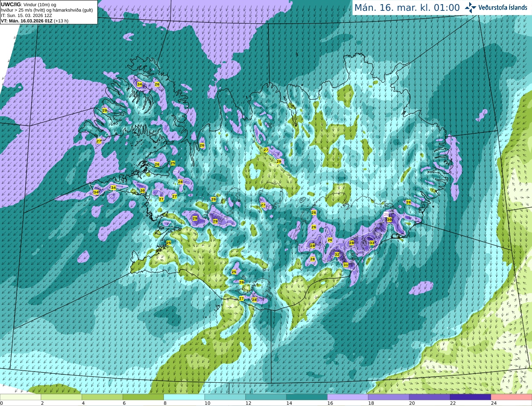Click the line "hviður > 25 m/s (hvítt) og hámarkshviða (gult)"

tap(47, 10)
